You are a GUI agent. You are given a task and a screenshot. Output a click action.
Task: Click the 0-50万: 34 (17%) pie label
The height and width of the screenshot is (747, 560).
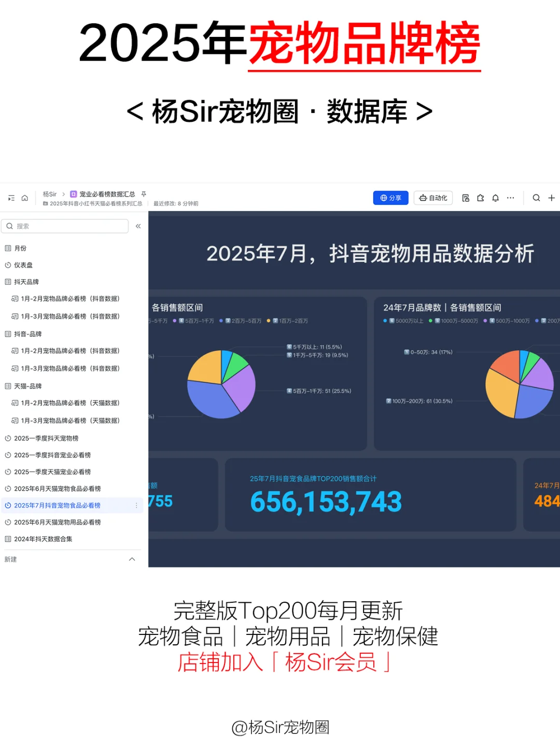(428, 352)
